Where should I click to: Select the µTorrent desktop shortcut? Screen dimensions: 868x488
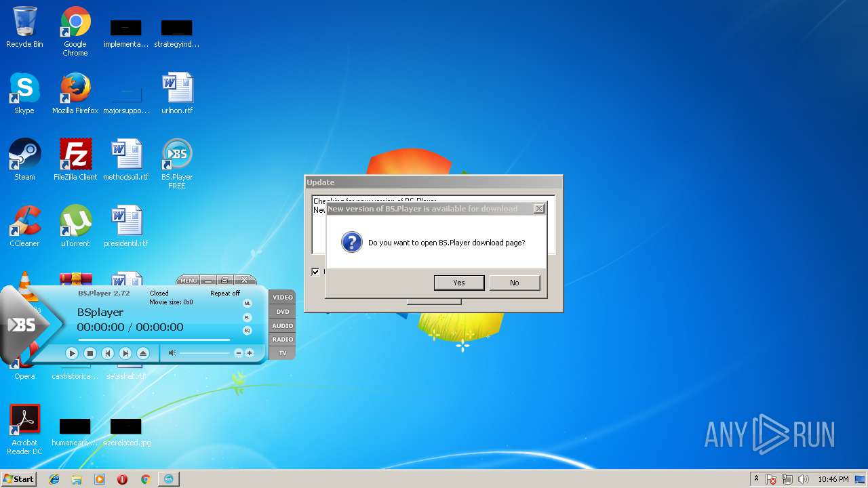pos(75,226)
